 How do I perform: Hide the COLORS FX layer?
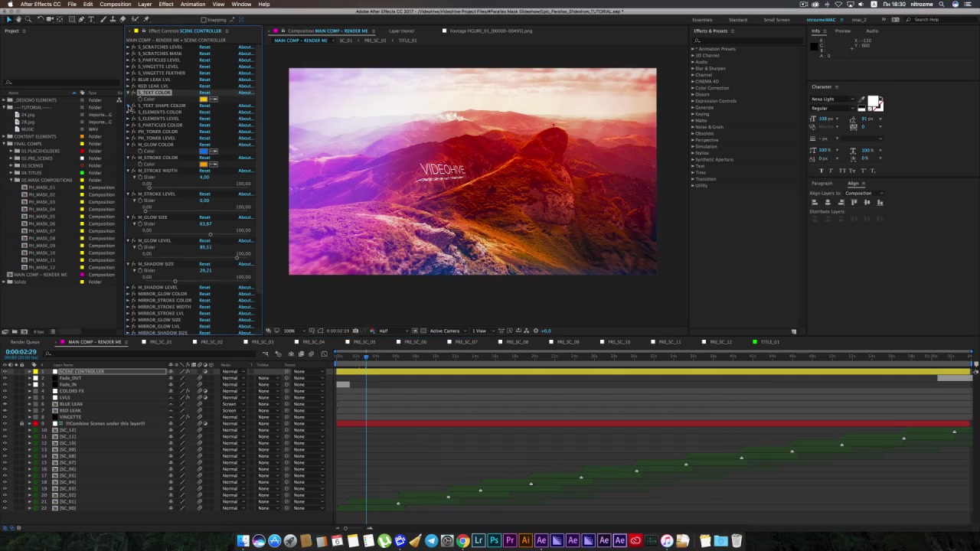click(5, 391)
